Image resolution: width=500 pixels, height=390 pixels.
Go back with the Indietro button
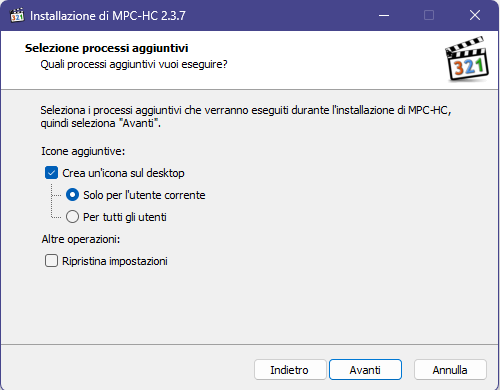coord(290,370)
